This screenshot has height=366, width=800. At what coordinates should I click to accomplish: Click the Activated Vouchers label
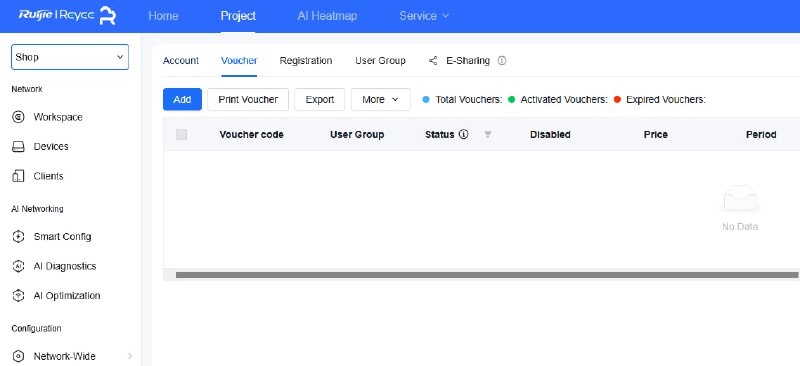point(564,100)
